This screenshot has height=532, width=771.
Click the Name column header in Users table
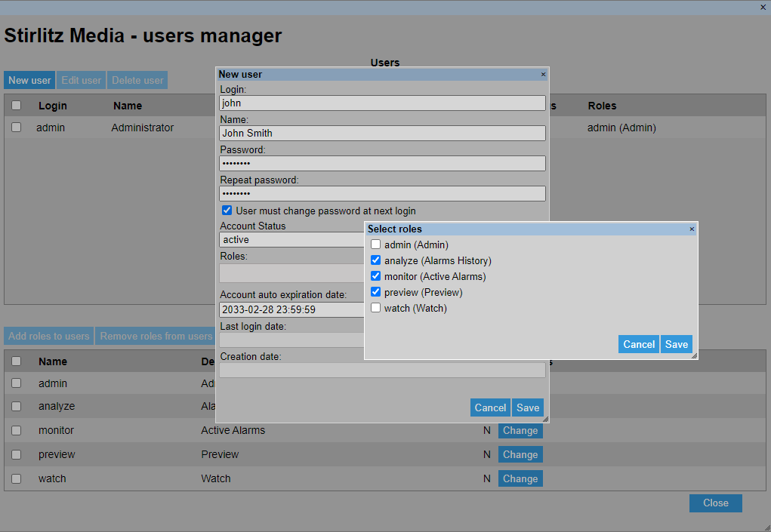[x=128, y=106]
